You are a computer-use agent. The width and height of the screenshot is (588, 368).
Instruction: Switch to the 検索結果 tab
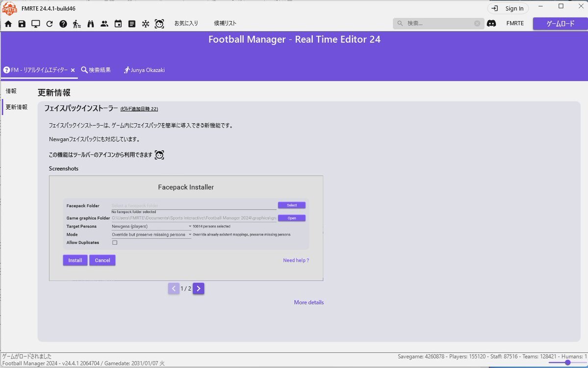[x=96, y=70]
